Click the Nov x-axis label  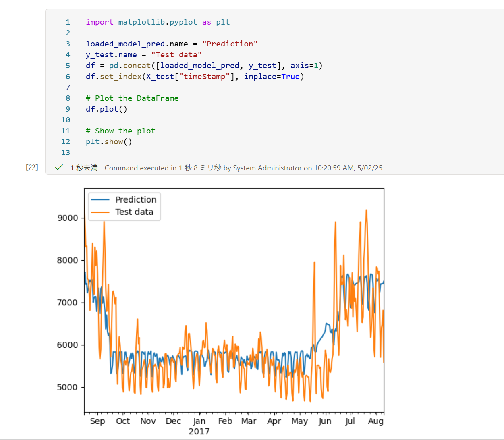[148, 421]
